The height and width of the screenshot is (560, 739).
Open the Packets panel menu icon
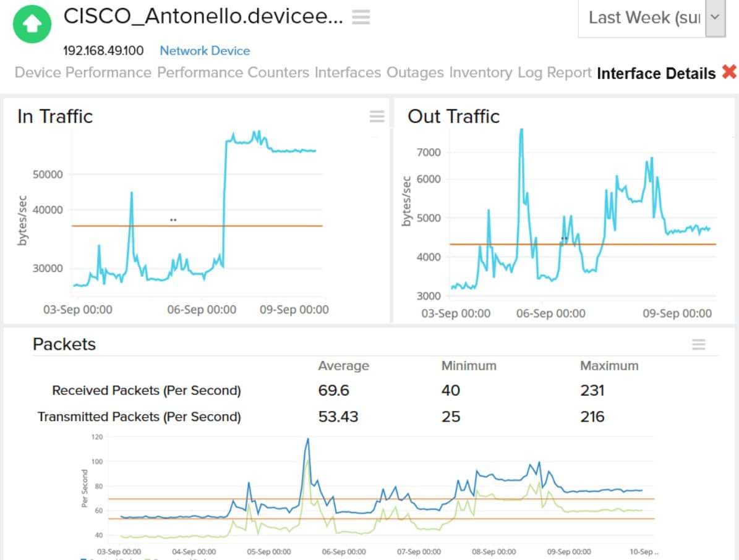click(x=698, y=344)
